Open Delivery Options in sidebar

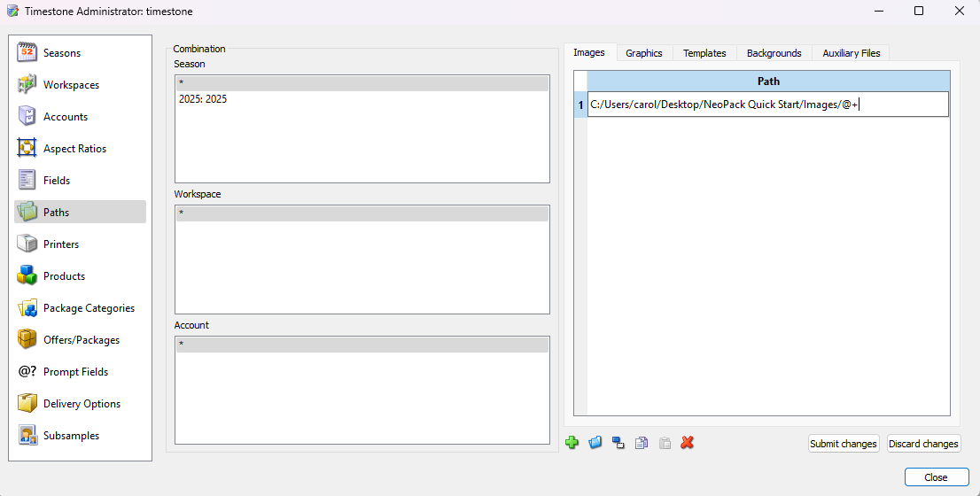tap(82, 404)
